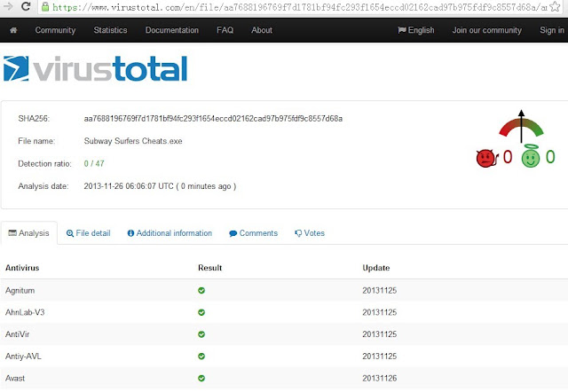Click the Result column header
Screen dimensions: 568x392
(x=210, y=268)
